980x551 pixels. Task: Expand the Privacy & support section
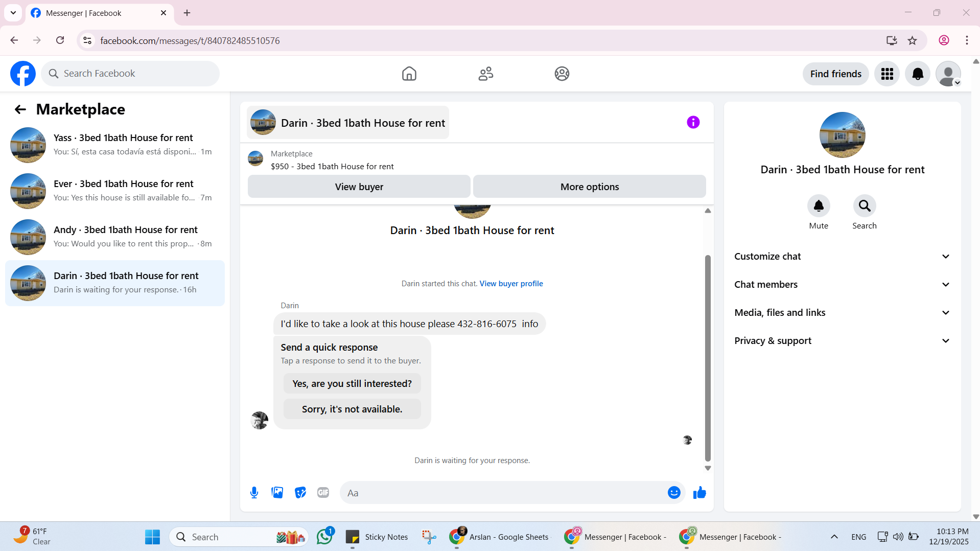click(842, 341)
